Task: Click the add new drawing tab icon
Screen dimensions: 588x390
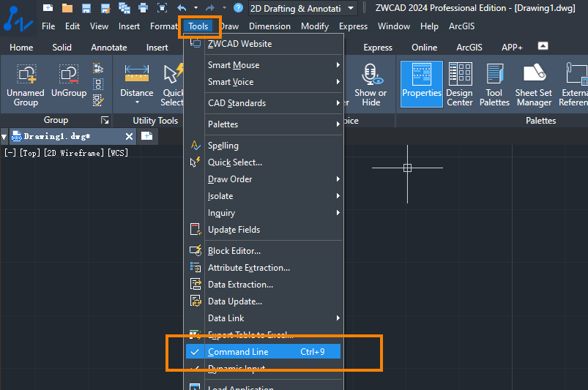Action: pyautogui.click(x=146, y=135)
